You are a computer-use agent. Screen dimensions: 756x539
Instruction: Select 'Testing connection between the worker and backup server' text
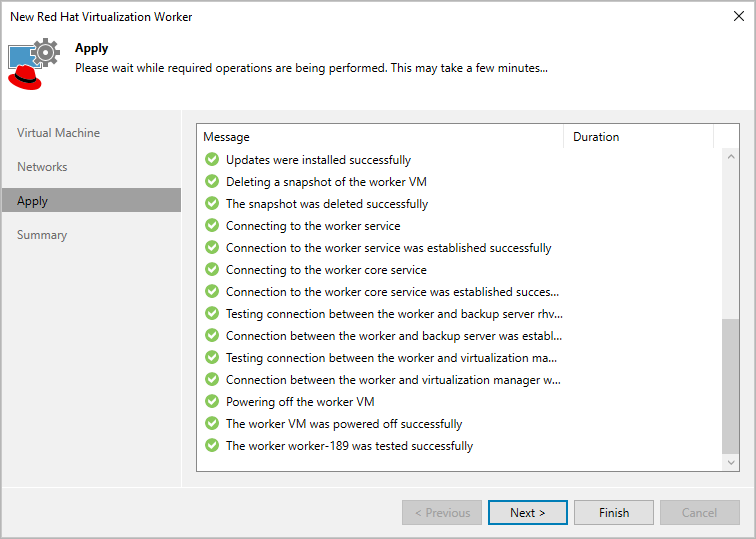click(394, 314)
